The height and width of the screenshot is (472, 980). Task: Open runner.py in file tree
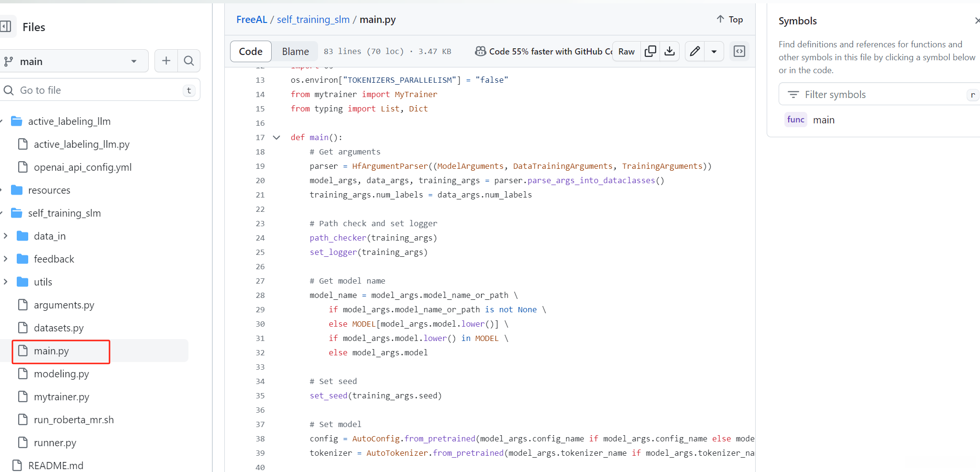click(55, 442)
